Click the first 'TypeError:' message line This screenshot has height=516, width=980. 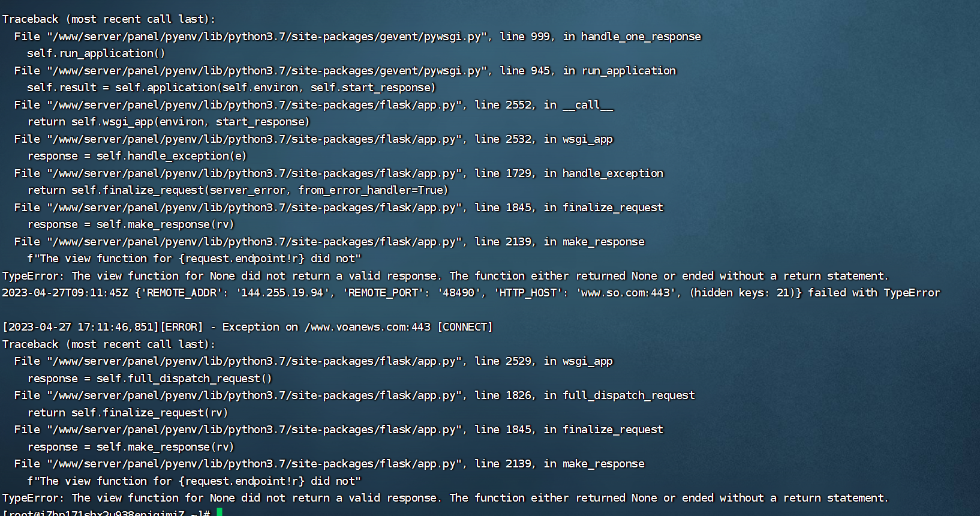(445, 276)
